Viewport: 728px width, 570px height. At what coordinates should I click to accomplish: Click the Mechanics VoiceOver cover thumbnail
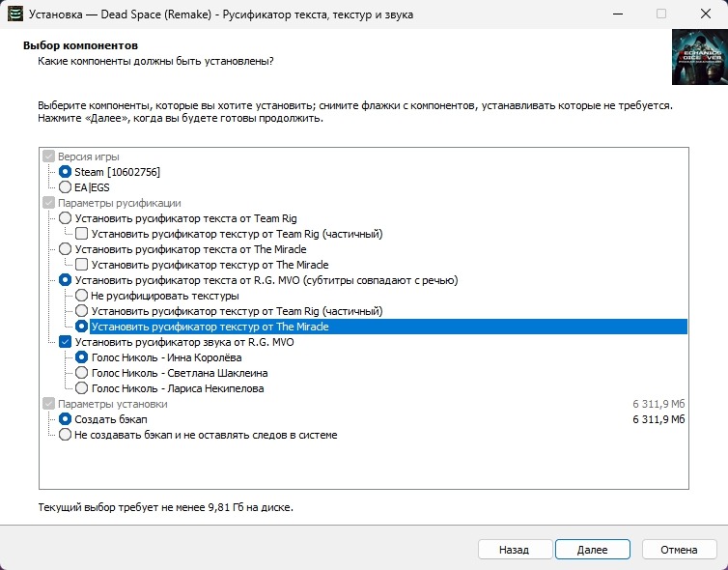click(700, 57)
